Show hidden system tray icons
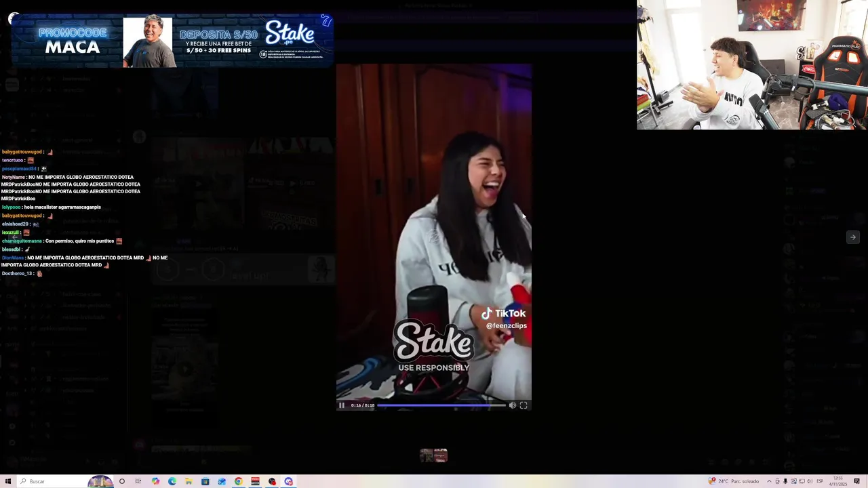868x488 pixels. (769, 481)
